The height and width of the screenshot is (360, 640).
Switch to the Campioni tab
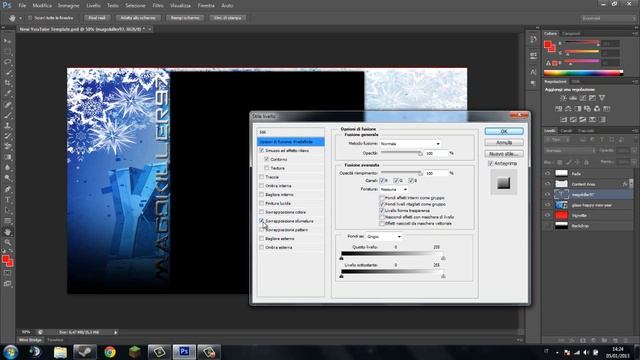(x=571, y=33)
